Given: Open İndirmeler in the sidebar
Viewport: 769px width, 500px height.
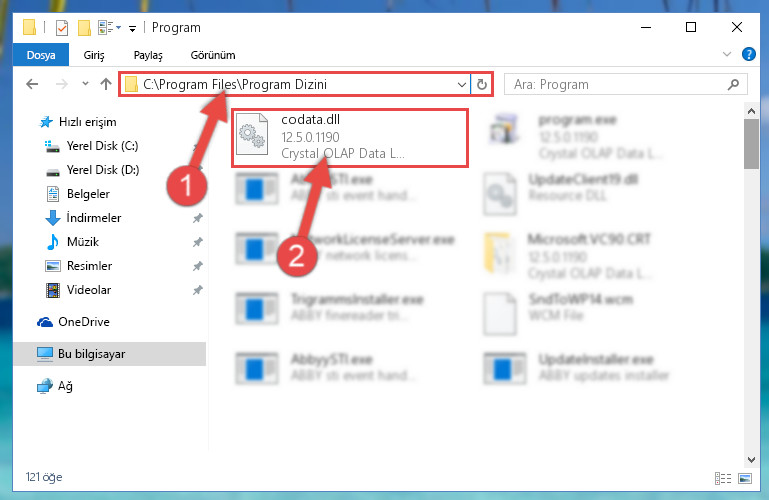Looking at the screenshot, I should tap(83, 218).
